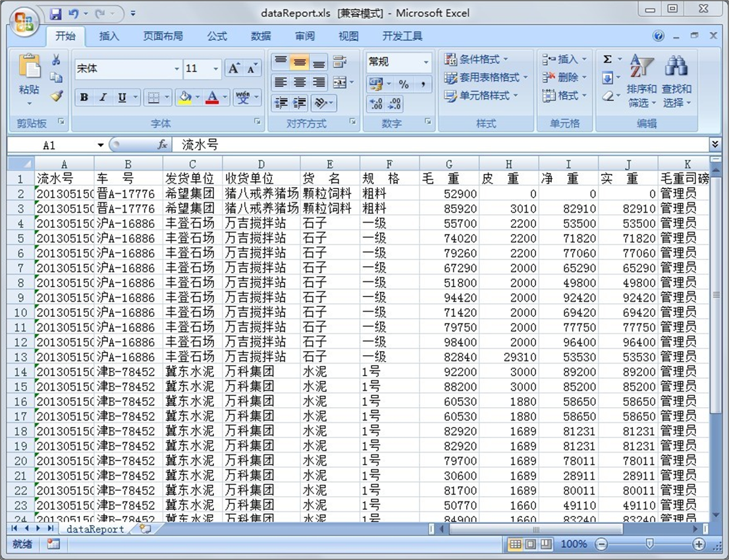This screenshot has width=729, height=560.
Task: Toggle italic formatting
Action: (103, 98)
